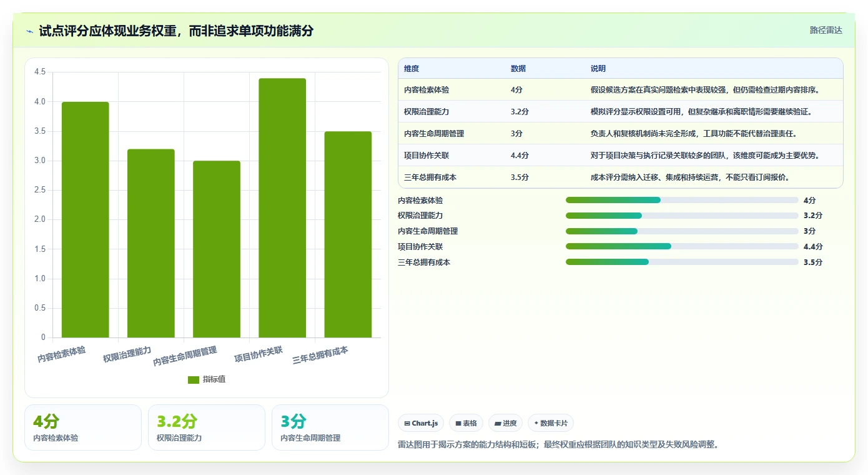Select the 进度 tag chip
This screenshot has height=475, width=868.
(x=505, y=423)
